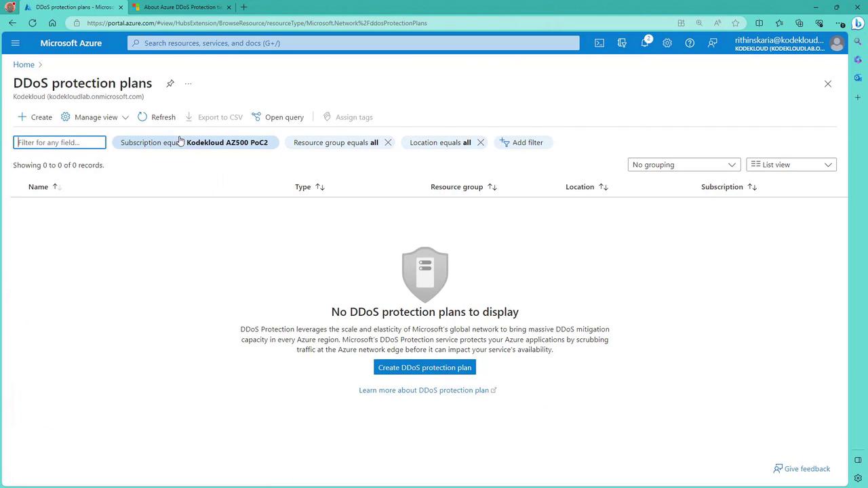
Task: Open the ellipsis menu beside the page title
Action: click(x=188, y=83)
